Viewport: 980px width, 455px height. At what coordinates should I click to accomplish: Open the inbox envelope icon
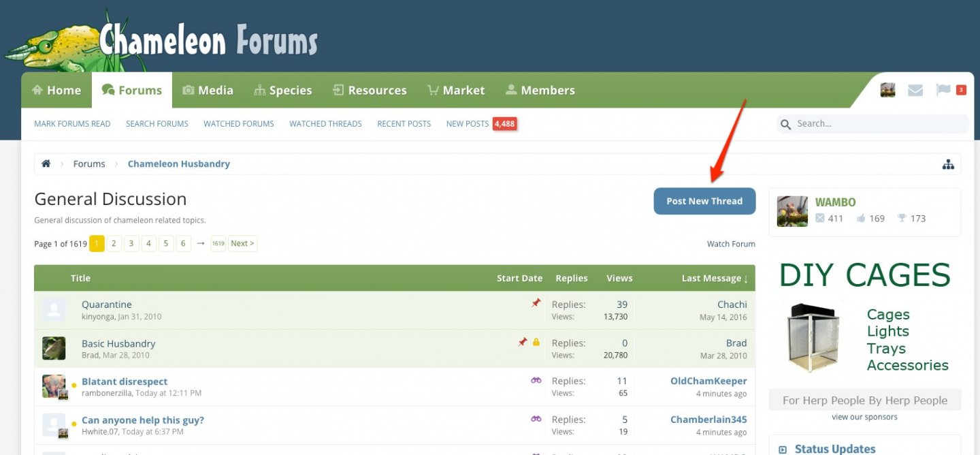[915, 90]
